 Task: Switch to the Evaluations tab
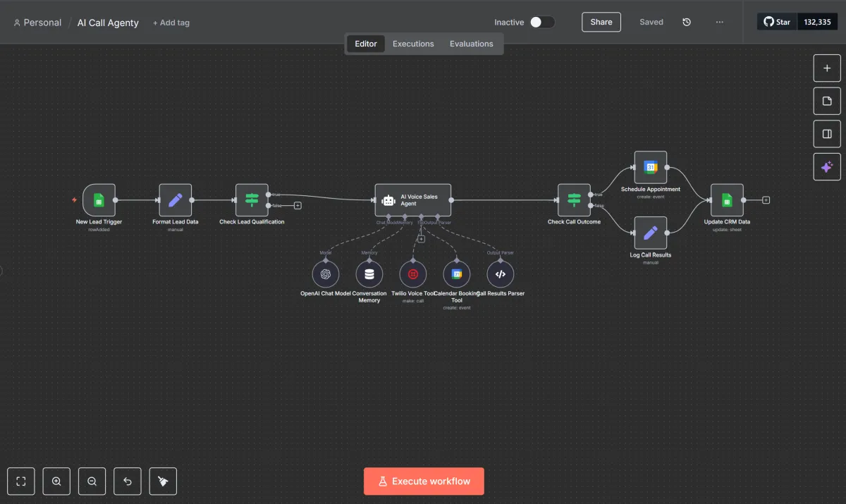click(x=472, y=44)
